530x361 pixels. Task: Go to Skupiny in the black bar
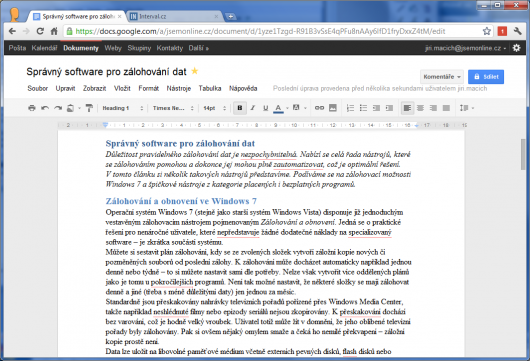[x=139, y=48]
